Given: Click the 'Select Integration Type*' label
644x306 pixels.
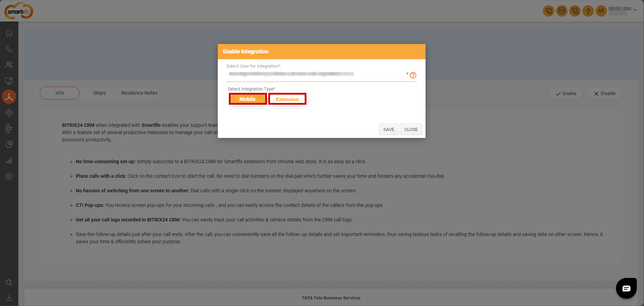Looking at the screenshot, I should (251, 89).
